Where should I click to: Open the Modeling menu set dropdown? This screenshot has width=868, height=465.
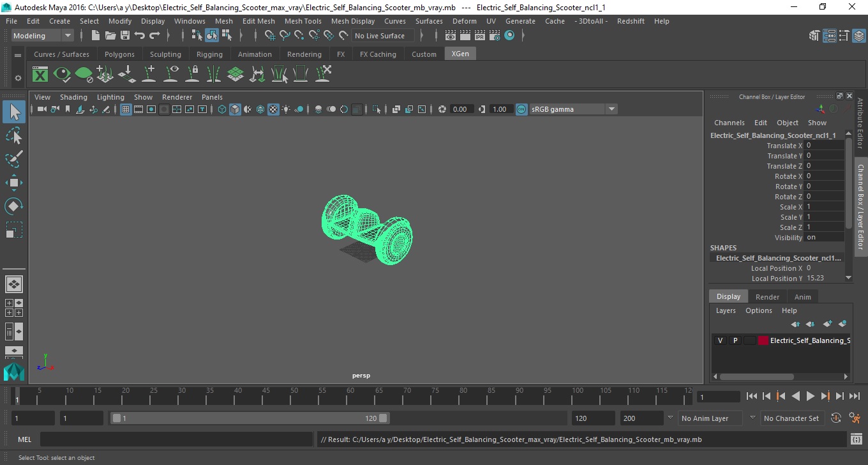(x=43, y=36)
